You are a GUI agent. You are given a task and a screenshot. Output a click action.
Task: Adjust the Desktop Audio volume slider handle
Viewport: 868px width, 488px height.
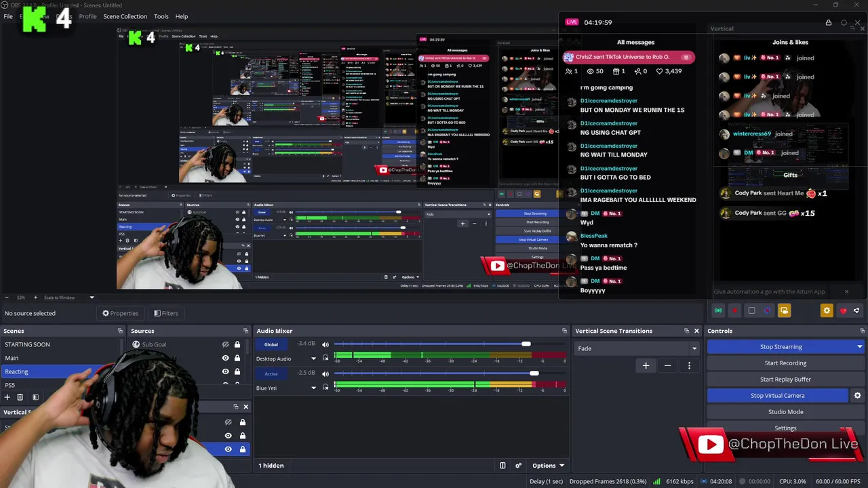[526, 344]
